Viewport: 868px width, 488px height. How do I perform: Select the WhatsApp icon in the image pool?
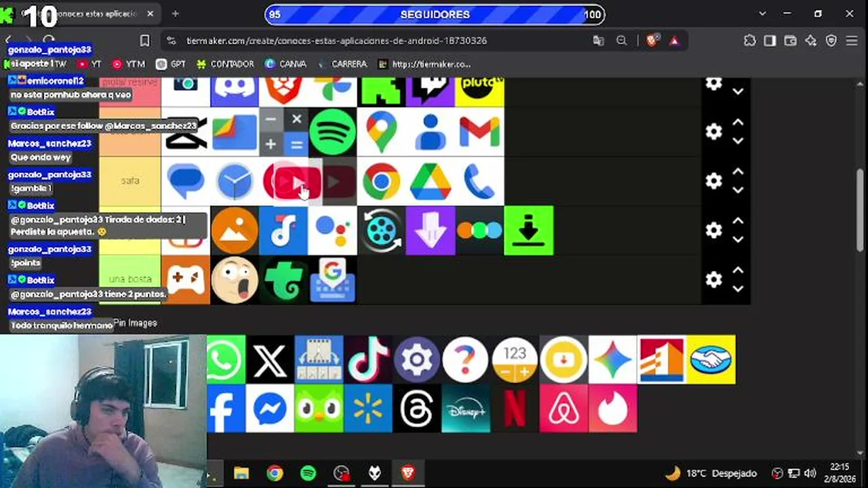tap(226, 359)
